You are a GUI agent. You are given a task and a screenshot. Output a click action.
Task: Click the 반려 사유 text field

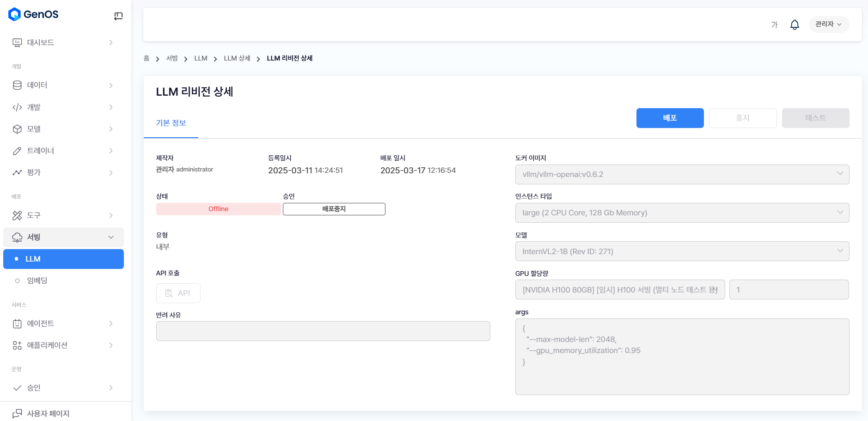point(323,331)
